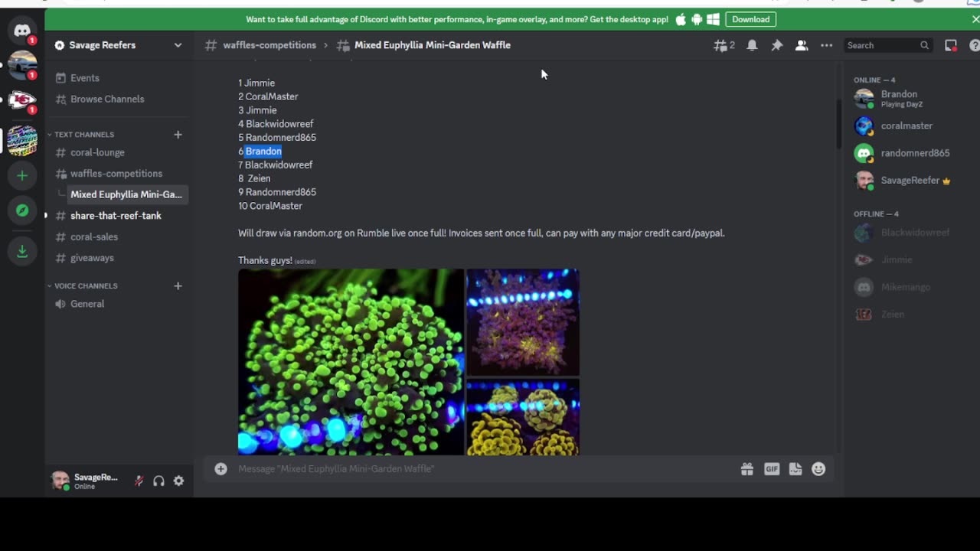980x551 pixels.
Task: Create a channel in VOICE CHANNELS plus
Action: (x=178, y=285)
